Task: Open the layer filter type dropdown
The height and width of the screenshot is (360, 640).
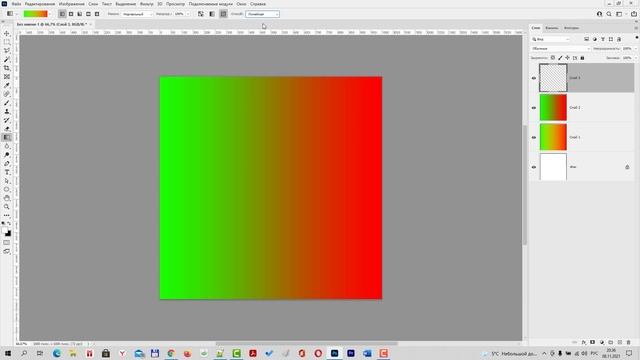Action: [551, 39]
